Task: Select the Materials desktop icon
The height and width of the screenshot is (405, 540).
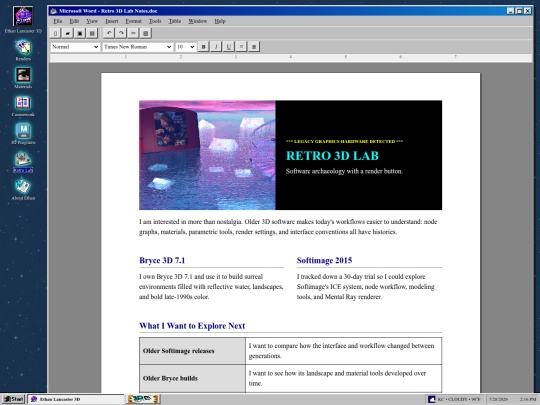Action: click(x=23, y=78)
